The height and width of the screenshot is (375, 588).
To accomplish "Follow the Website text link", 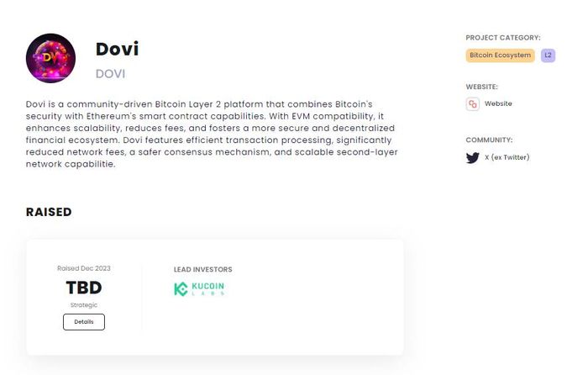I will 498,103.
